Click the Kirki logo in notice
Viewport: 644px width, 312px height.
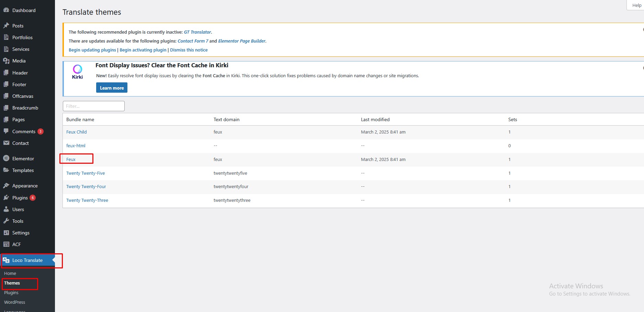click(78, 72)
